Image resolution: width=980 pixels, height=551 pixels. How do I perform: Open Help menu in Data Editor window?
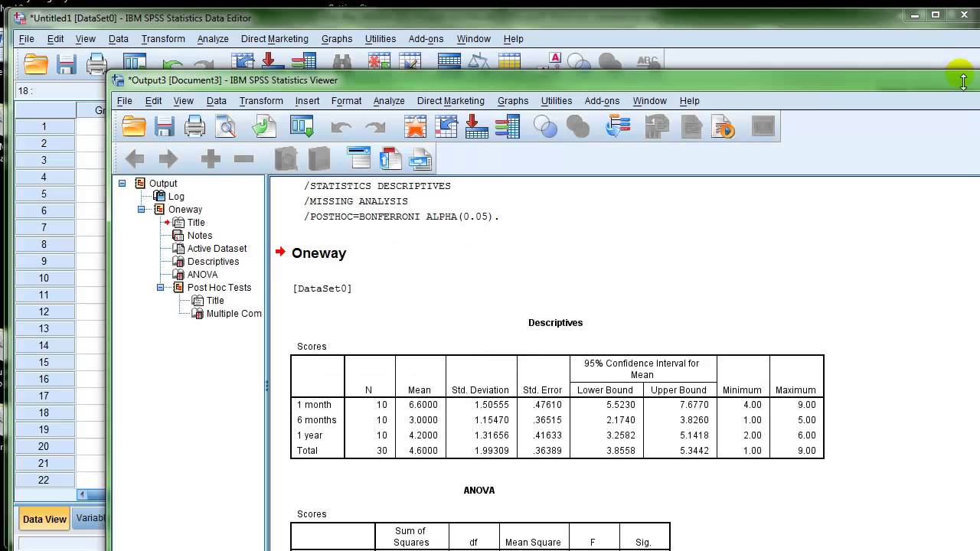513,38
